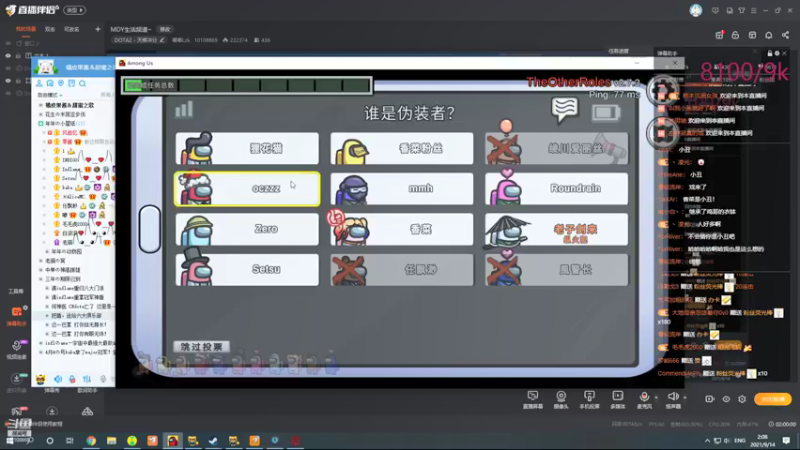Image resolution: width=800 pixels, height=450 pixels.
Task: Toggle lock on fourth source row
Action: 18,81
